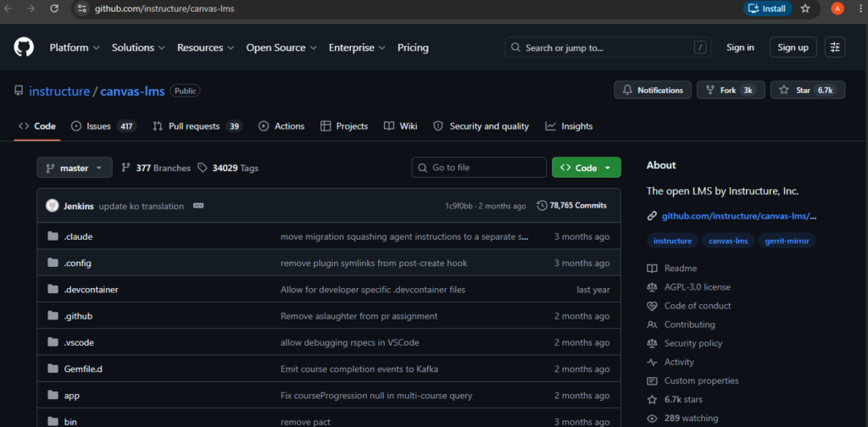Click the repository icon before instructure

coord(19,91)
